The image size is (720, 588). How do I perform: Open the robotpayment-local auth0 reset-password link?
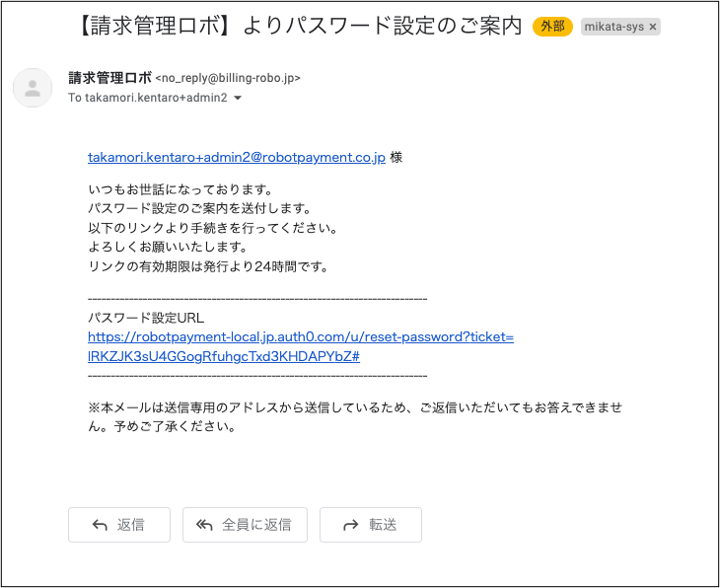300,346
